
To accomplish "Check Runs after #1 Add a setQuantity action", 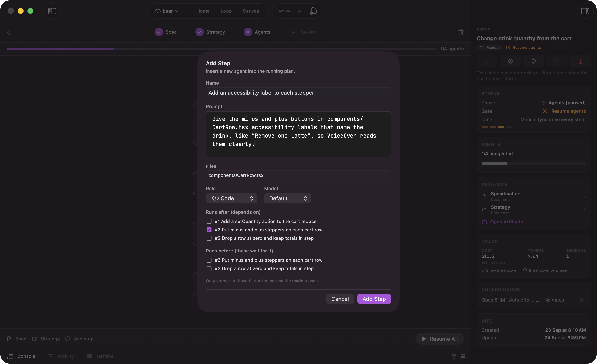I will click(209, 221).
